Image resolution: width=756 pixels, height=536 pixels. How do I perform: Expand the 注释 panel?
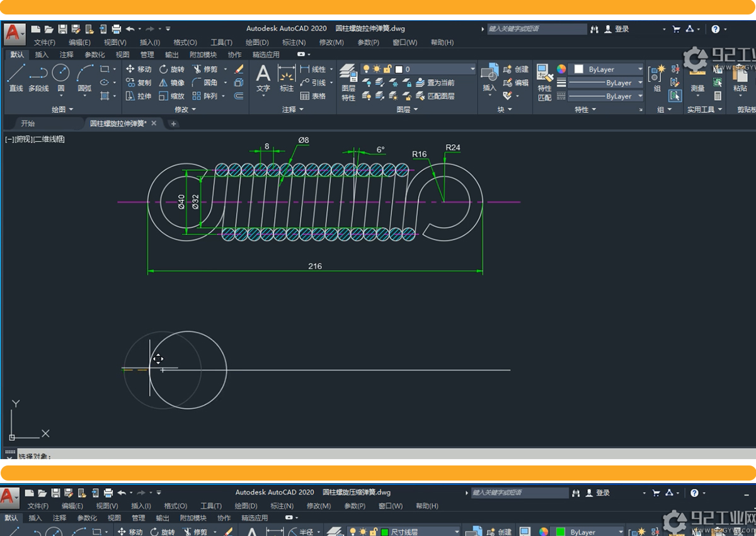point(293,110)
